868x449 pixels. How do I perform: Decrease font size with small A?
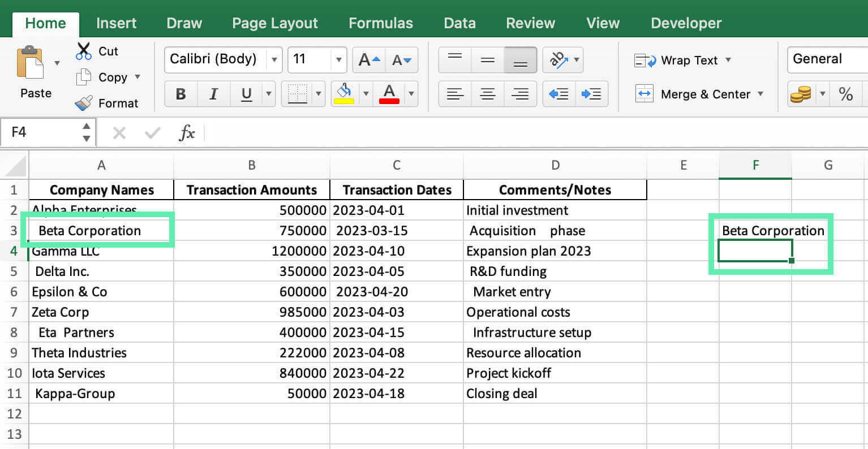tap(402, 60)
